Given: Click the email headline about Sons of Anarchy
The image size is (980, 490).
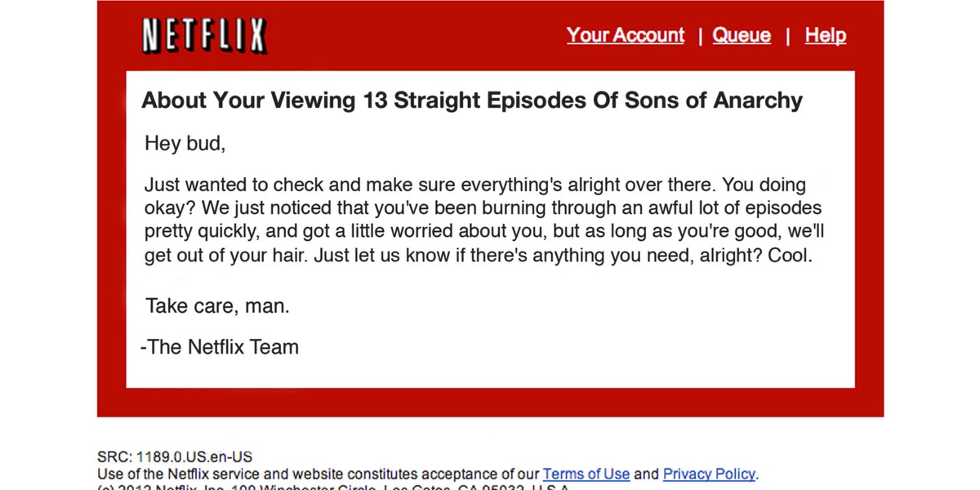Looking at the screenshot, I should [x=472, y=100].
